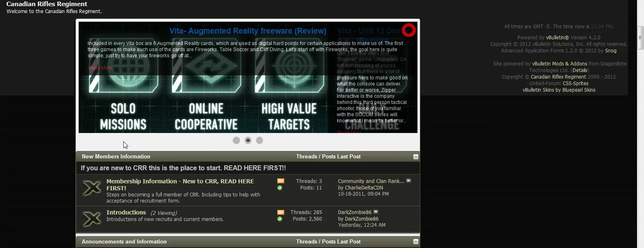The width and height of the screenshot is (644, 248).
Task: Click 'All times are GMT -5' footer text
Action: pos(559,27)
